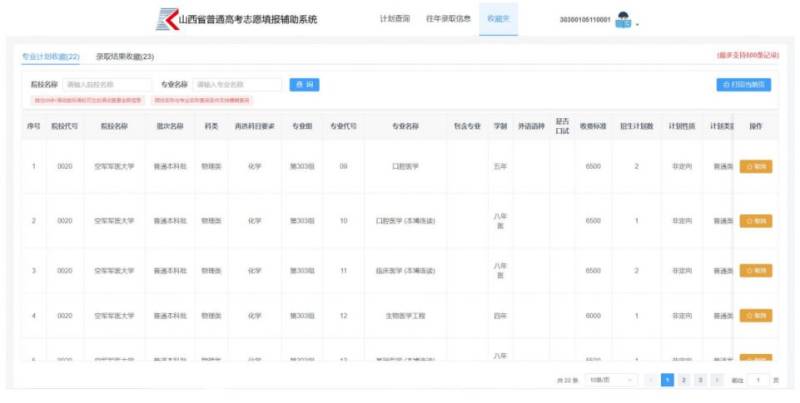The image size is (800, 403).
Task: Remove favorite for the 口腔医学(本博连读) row
Action: 756,221
